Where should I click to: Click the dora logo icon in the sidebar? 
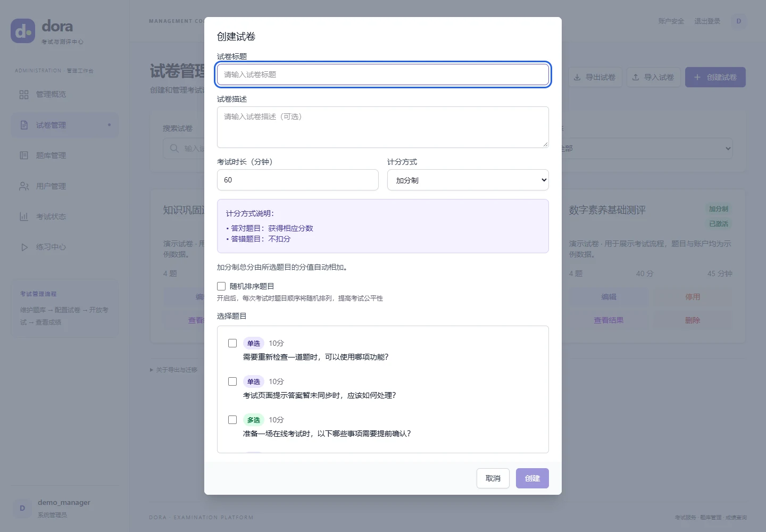tap(23, 31)
